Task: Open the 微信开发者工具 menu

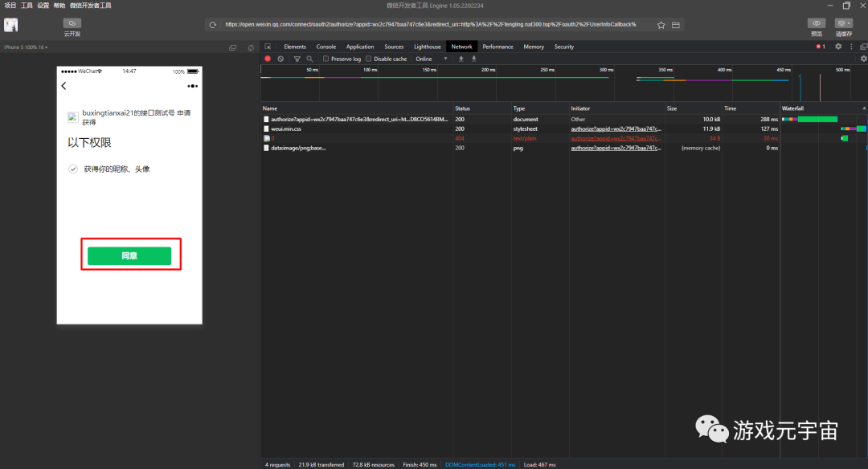Action: pos(90,6)
